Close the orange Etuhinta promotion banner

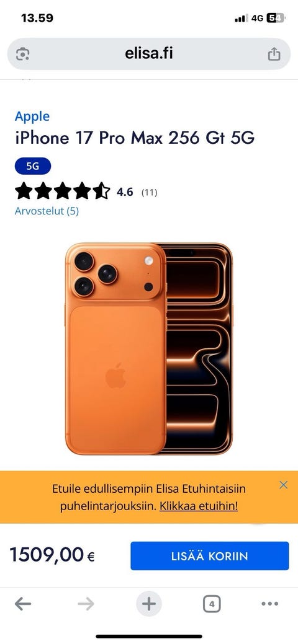(x=283, y=485)
